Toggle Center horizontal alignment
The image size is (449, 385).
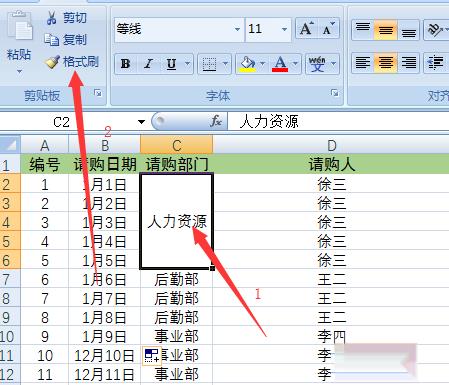386,62
